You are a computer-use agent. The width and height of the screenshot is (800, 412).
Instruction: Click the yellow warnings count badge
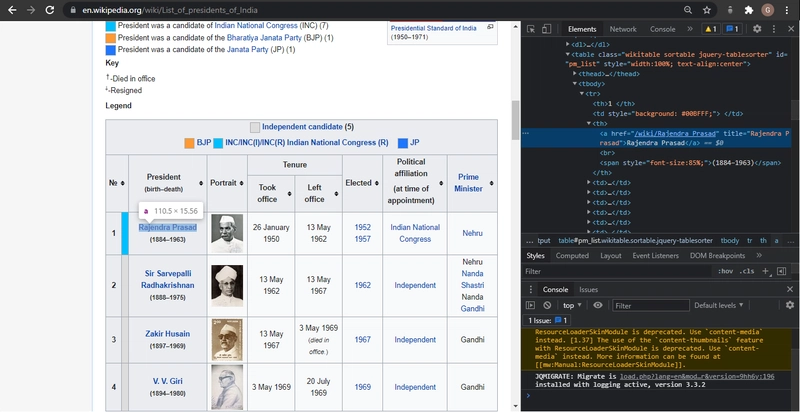[710, 29]
